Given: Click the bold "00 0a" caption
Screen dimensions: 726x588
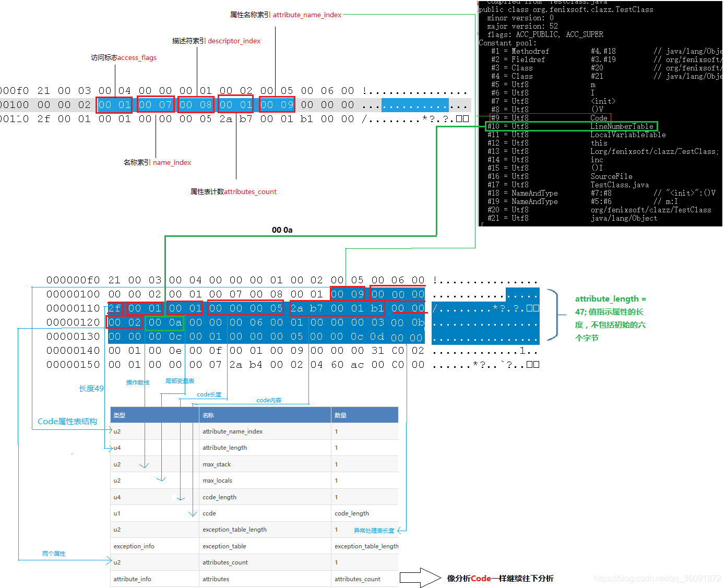Looking at the screenshot, I should click(282, 230).
